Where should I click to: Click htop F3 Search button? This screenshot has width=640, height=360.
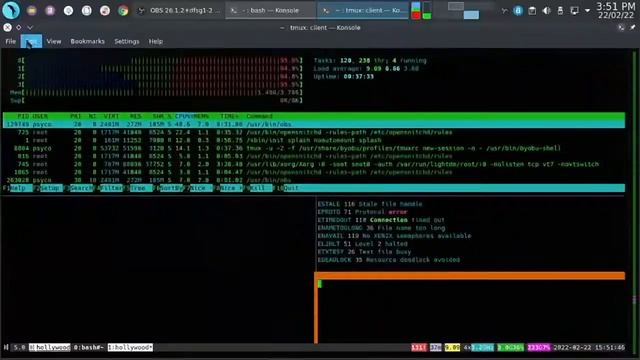(79, 188)
